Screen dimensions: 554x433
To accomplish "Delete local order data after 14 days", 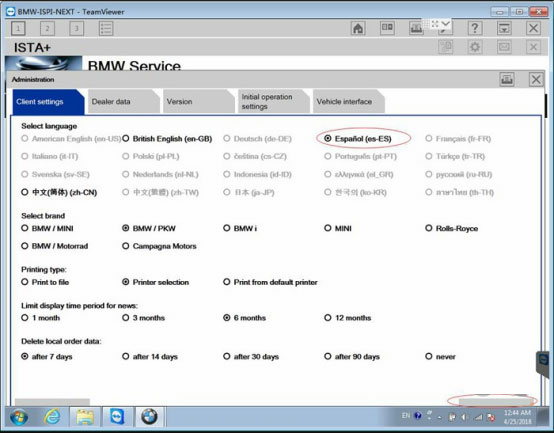I will click(150, 357).
